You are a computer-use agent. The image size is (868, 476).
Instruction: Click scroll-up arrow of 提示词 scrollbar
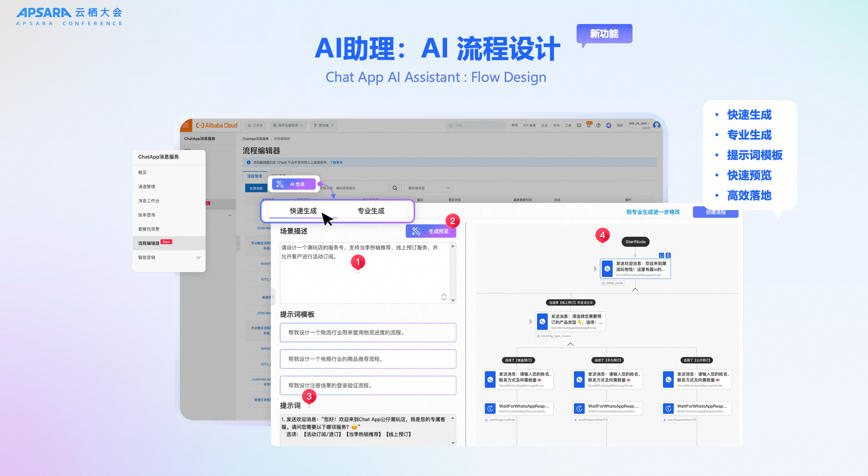point(453,418)
